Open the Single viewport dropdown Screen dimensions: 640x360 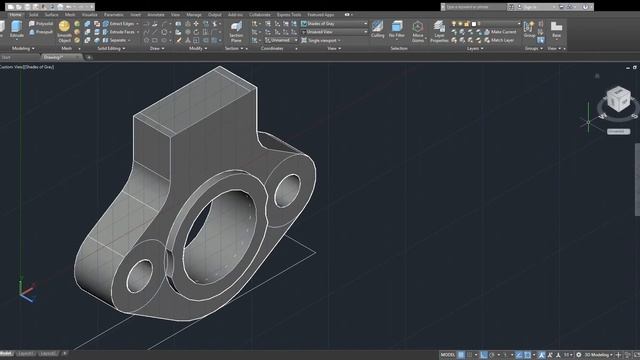pos(321,40)
